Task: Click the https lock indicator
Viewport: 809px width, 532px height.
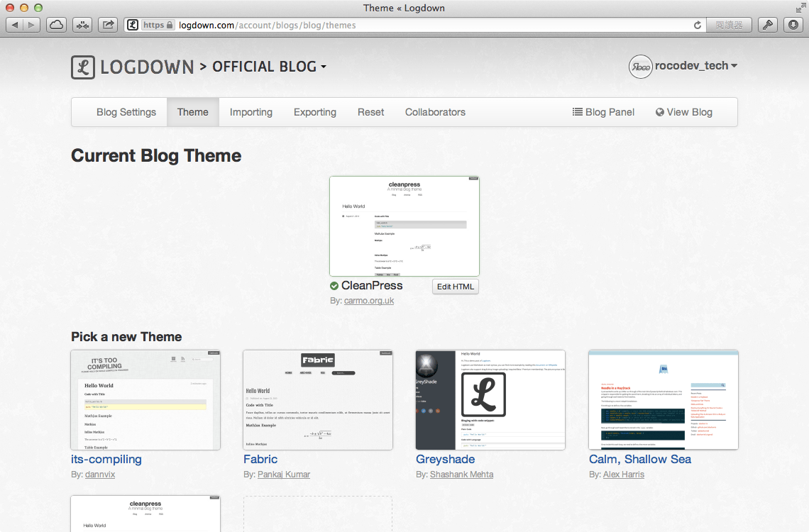Action: tap(158, 25)
